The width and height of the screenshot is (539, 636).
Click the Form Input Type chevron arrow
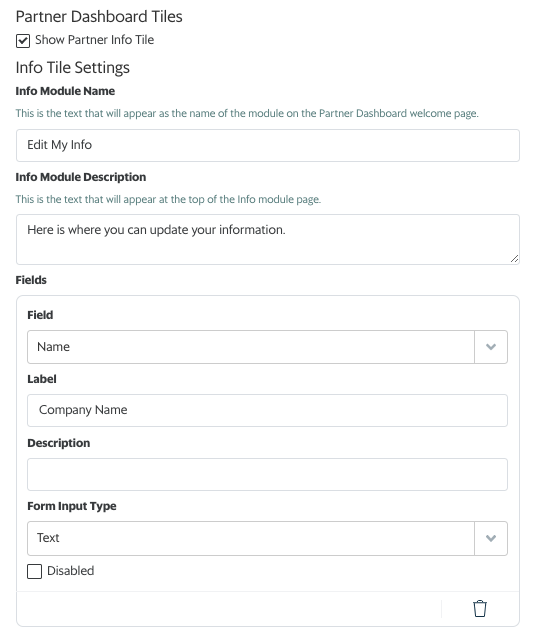[491, 538]
